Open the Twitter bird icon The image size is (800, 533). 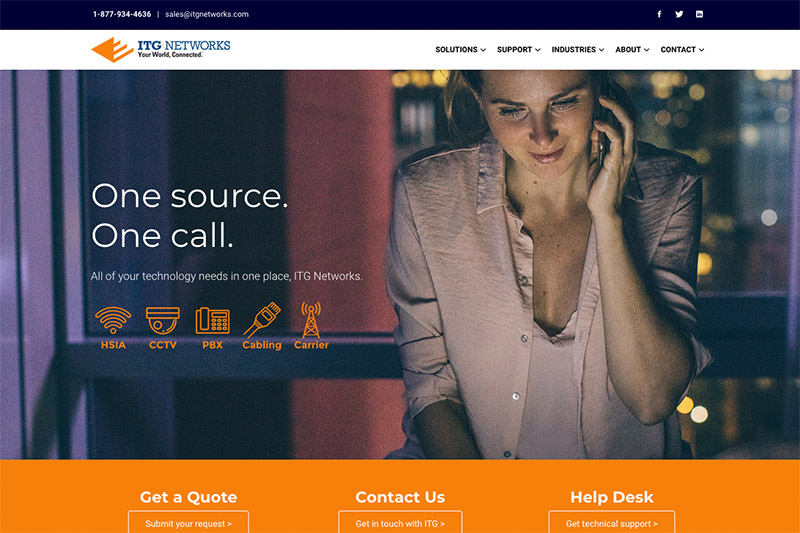click(679, 14)
